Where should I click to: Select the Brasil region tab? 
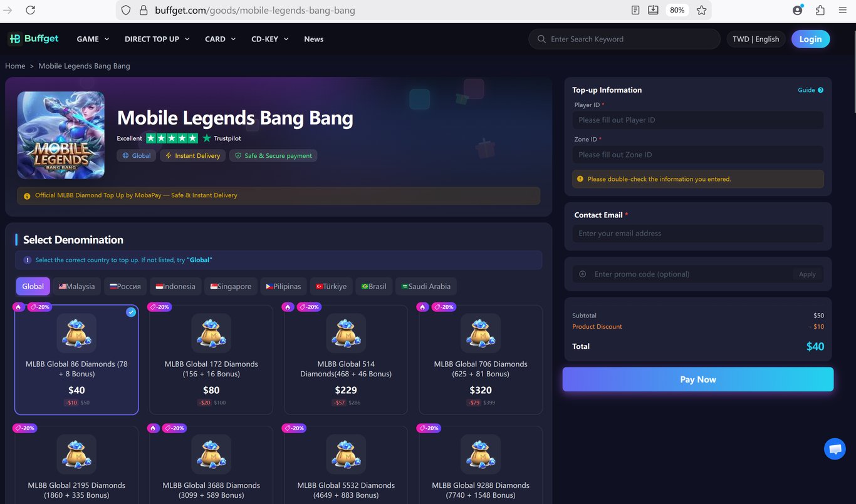tap(374, 286)
